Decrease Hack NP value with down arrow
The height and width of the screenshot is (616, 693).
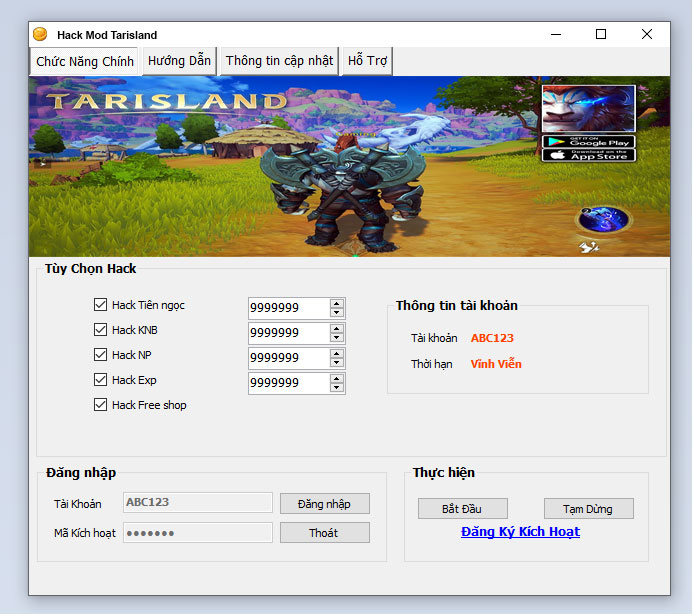pyautogui.click(x=337, y=362)
